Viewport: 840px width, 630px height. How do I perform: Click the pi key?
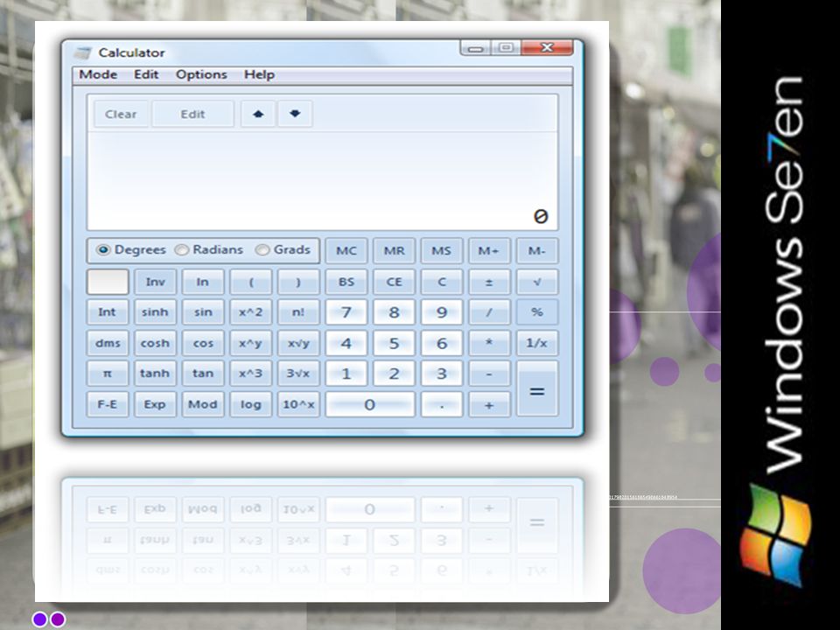[107, 374]
